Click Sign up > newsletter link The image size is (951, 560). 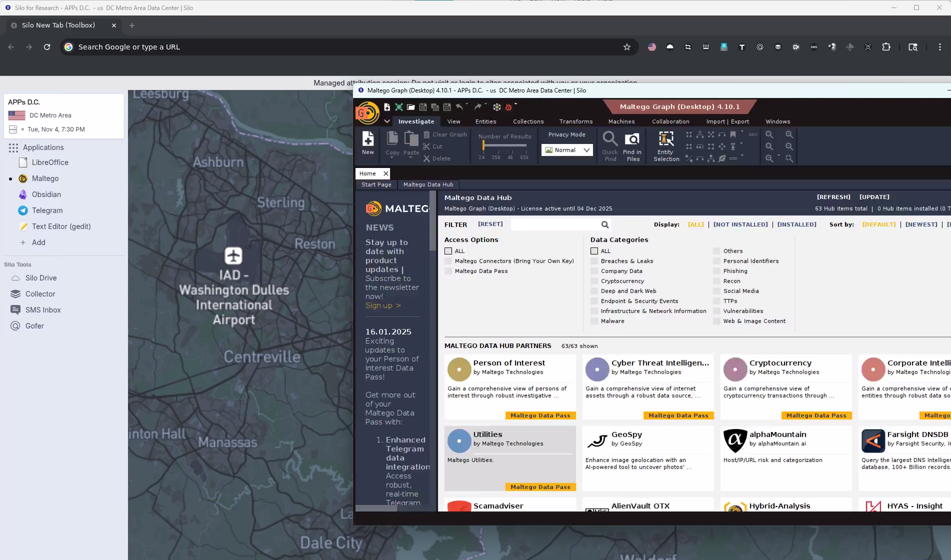383,305
